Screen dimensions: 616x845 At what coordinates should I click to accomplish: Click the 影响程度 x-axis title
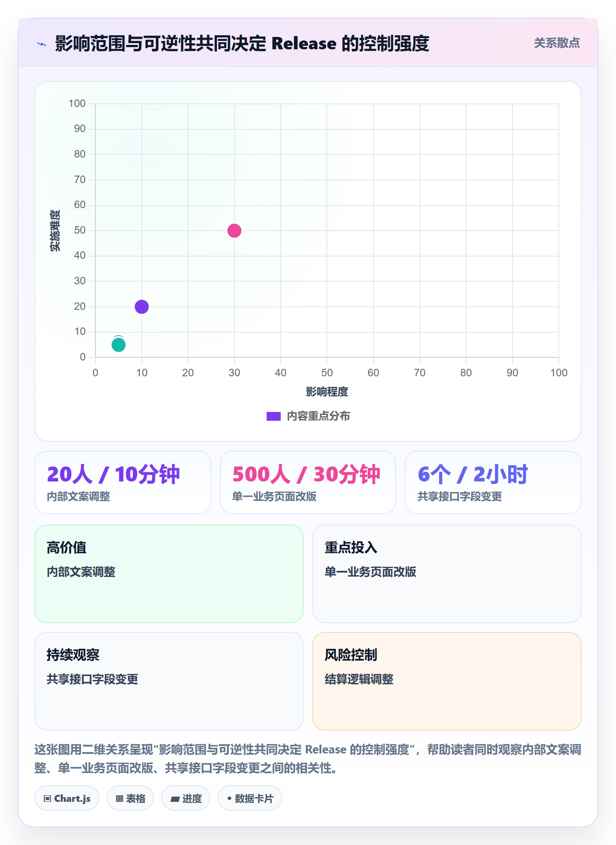327,392
